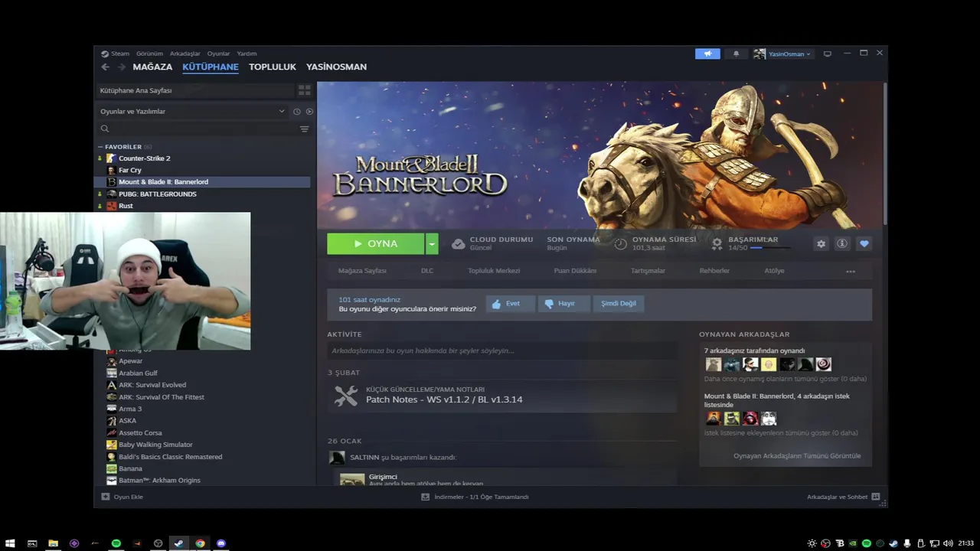Image resolution: width=980 pixels, height=551 pixels.
Task: Open Steam menu
Action: 120,54
